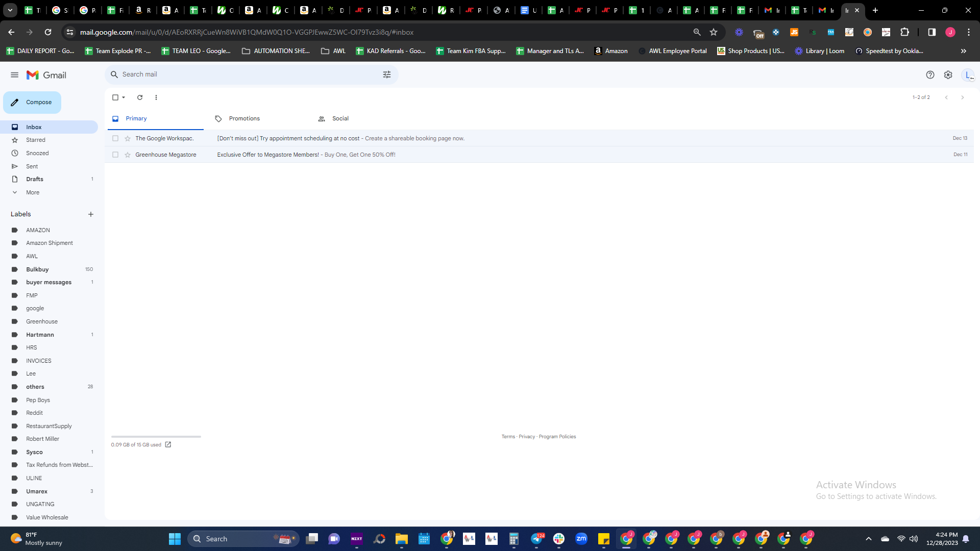Open Zoom from the taskbar

point(581,539)
